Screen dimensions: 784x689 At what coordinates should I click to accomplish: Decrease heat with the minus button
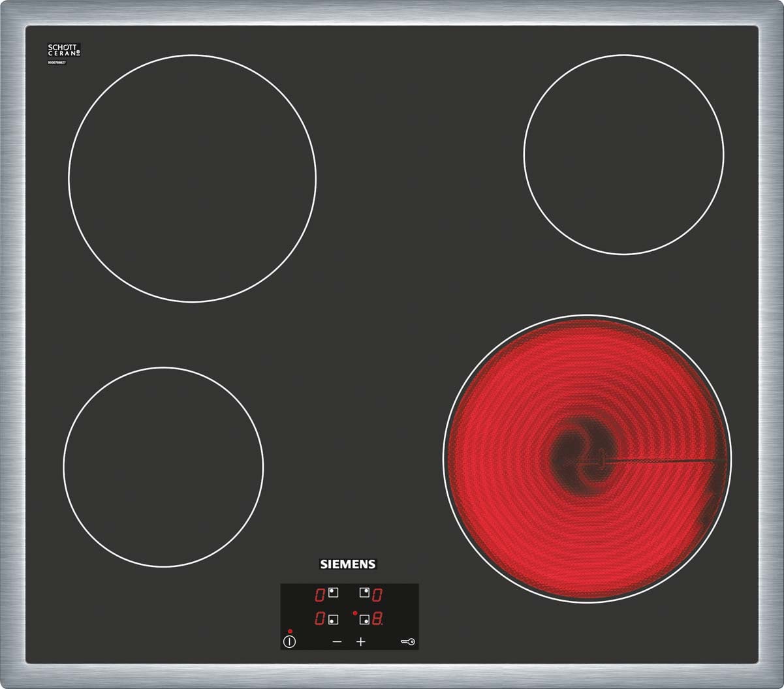(337, 642)
